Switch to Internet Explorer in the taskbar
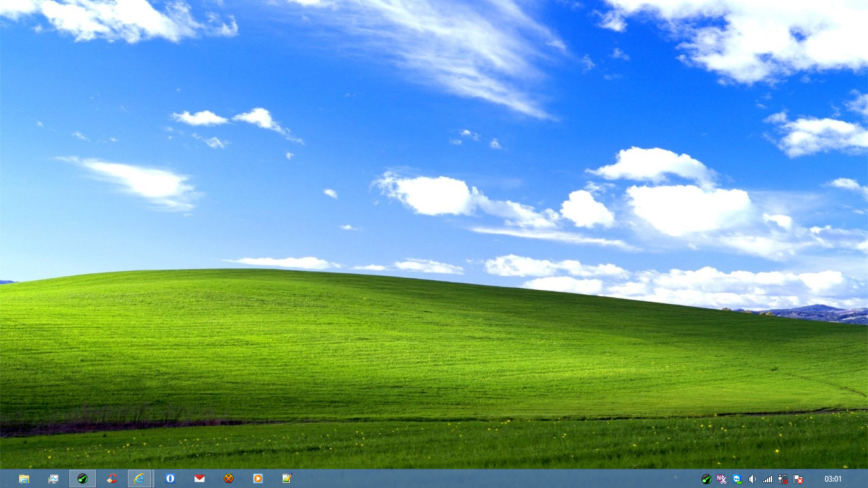Screen dimensions: 868x488 point(140,478)
